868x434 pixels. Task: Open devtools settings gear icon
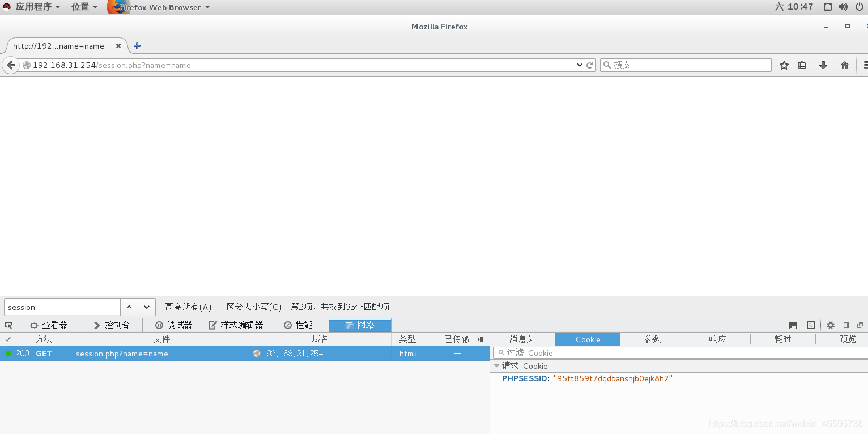pyautogui.click(x=831, y=325)
